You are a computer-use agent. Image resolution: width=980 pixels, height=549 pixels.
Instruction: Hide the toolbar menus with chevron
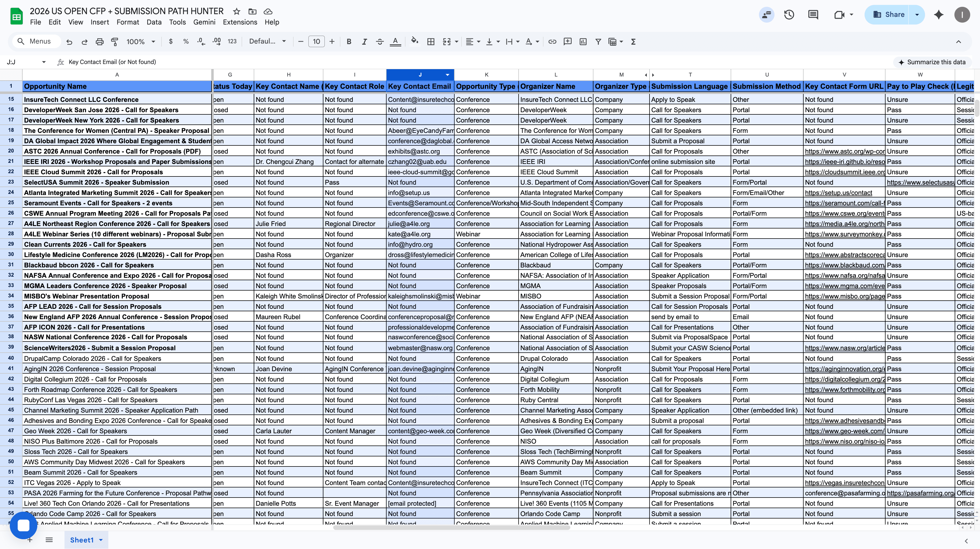958,42
